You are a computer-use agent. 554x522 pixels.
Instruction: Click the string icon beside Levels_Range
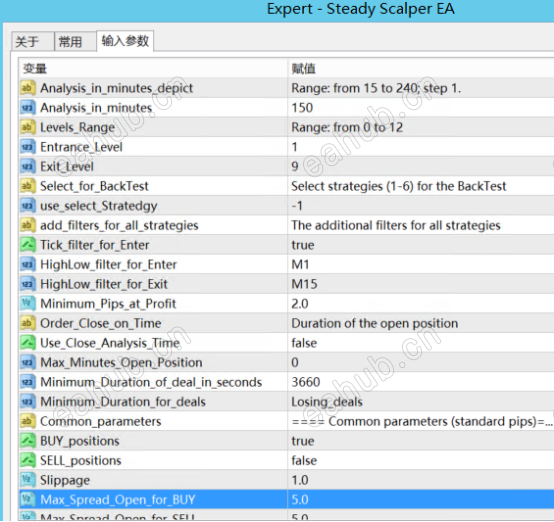pos(28,127)
